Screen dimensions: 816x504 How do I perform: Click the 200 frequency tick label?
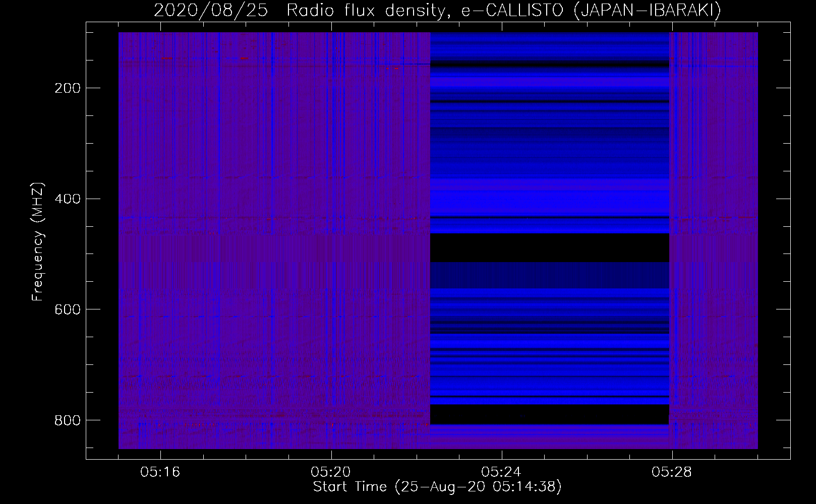pos(68,88)
